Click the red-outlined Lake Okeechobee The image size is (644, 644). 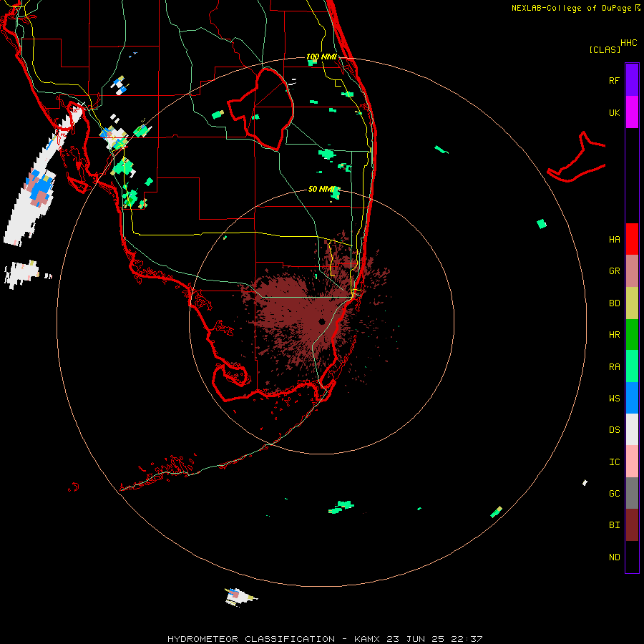point(260,109)
